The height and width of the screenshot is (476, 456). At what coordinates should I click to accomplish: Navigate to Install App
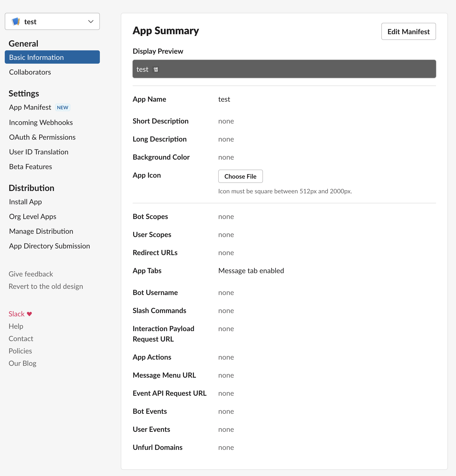[25, 202]
